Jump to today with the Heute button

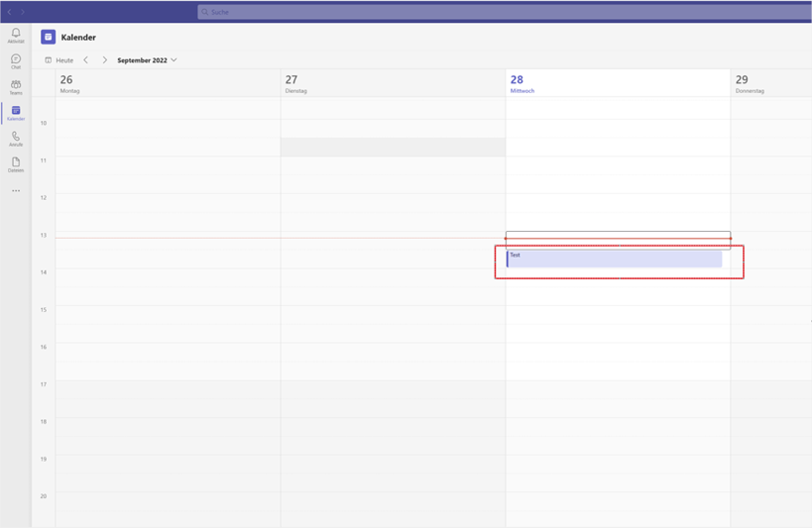(x=59, y=60)
